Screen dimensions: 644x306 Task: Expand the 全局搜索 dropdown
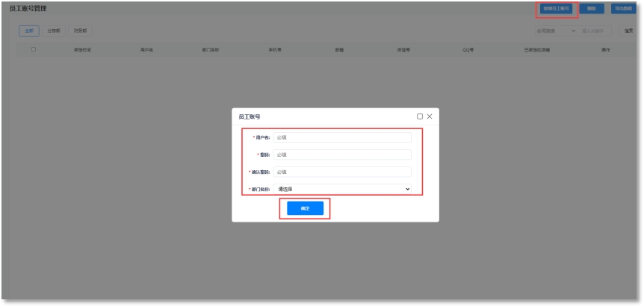(555, 31)
